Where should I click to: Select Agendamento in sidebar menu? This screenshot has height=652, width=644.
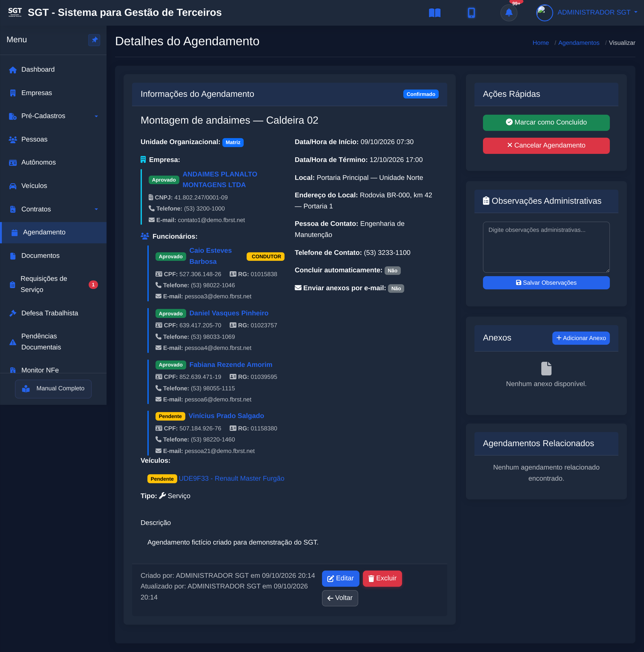tap(54, 233)
